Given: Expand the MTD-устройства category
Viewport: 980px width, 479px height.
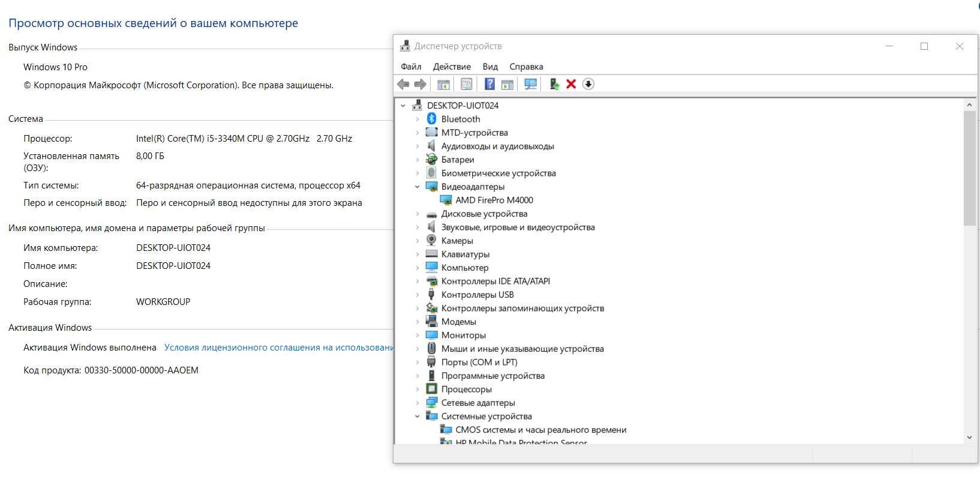Looking at the screenshot, I should [x=417, y=133].
